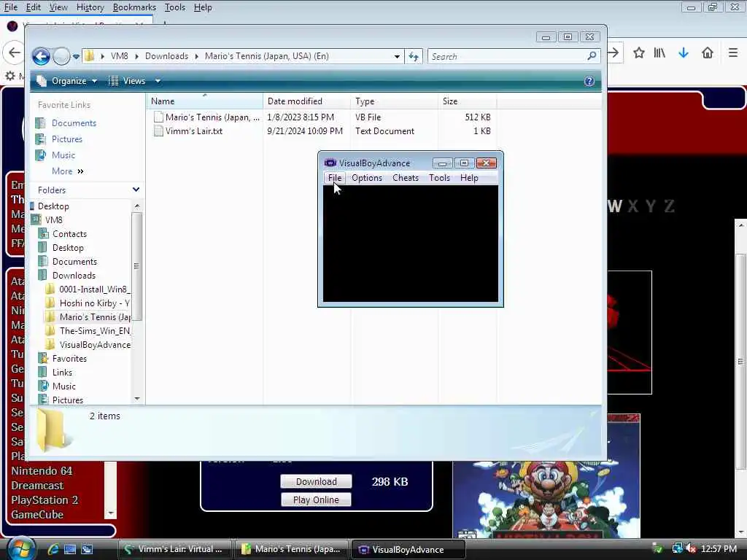Click the Explorer help question mark icon
Screen dimensions: 747x560
pyautogui.click(x=589, y=81)
